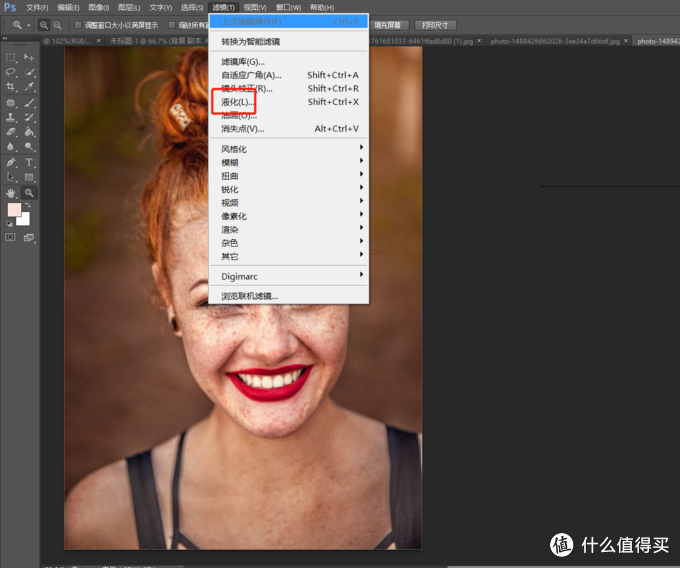This screenshot has height=568, width=680.
Task: Select the Spot Healing Brush tool
Action: click(11, 103)
